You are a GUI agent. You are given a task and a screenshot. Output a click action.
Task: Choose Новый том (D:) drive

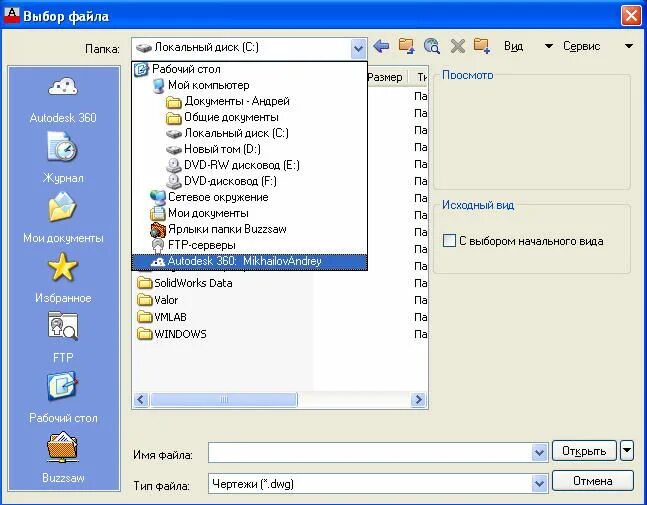[249, 149]
